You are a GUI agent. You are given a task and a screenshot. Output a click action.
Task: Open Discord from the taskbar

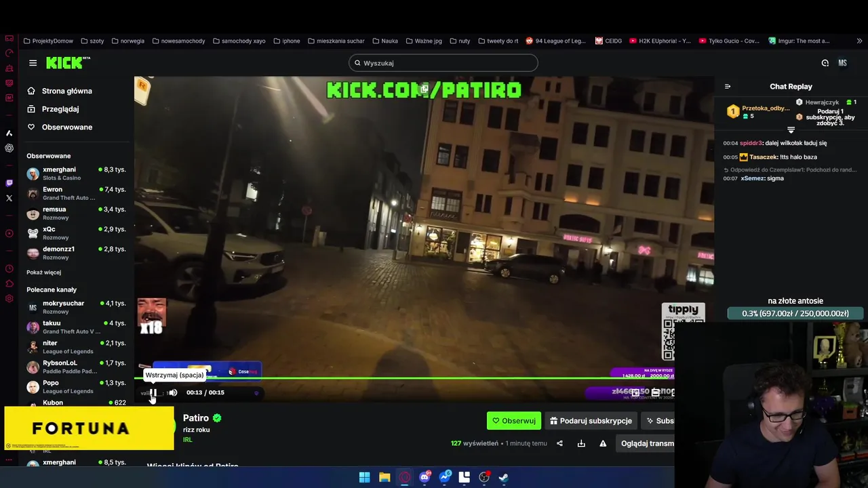point(425,477)
